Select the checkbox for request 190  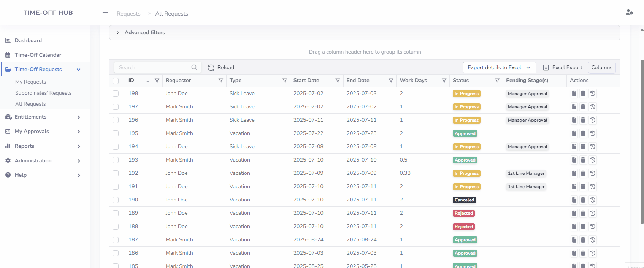[116, 200]
